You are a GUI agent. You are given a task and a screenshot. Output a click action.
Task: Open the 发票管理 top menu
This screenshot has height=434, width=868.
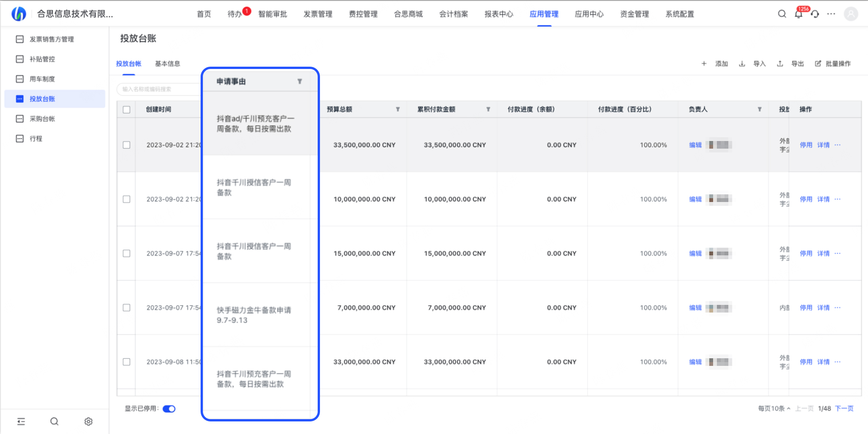click(x=318, y=14)
